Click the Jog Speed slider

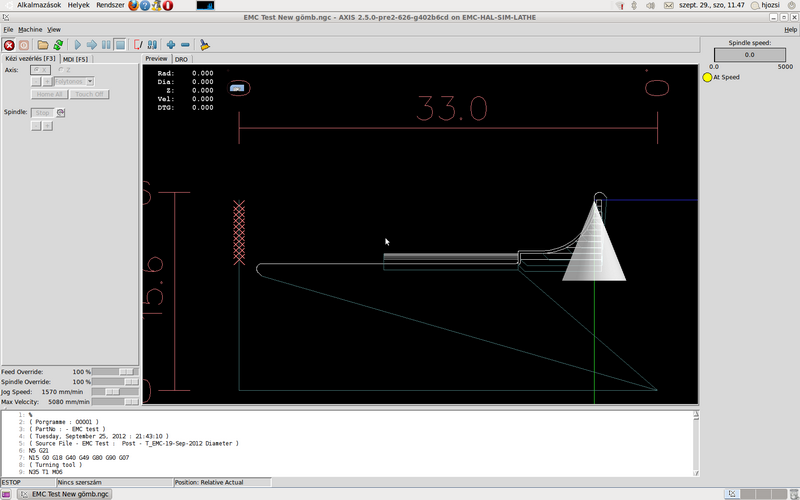click(113, 392)
